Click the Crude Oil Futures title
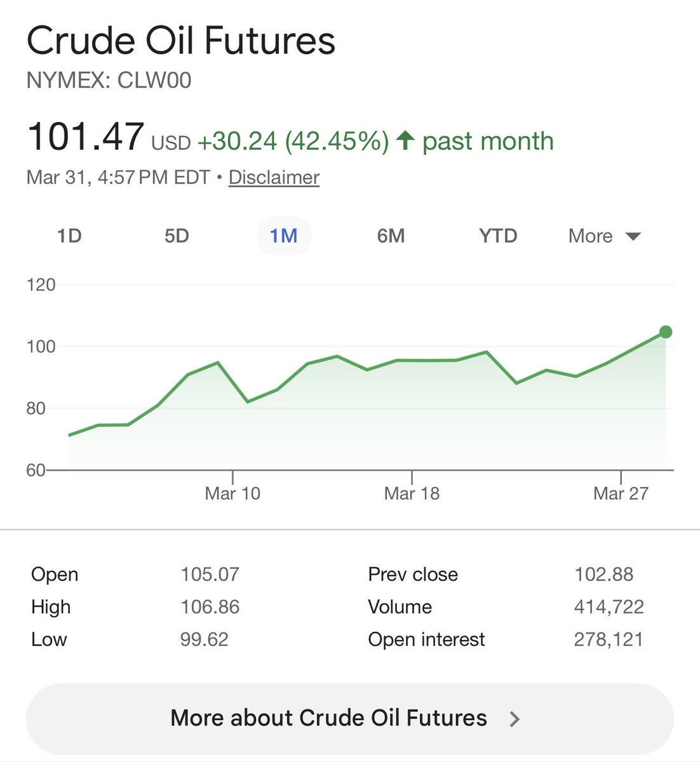The height and width of the screenshot is (762, 700). point(181,41)
